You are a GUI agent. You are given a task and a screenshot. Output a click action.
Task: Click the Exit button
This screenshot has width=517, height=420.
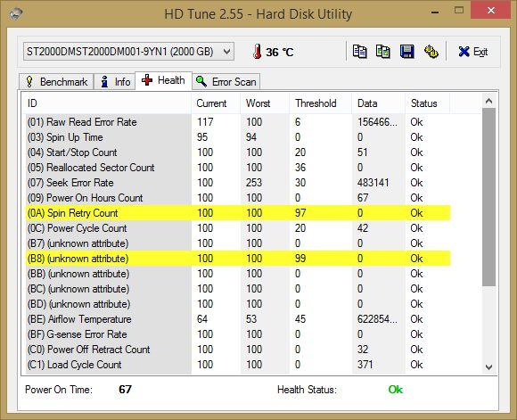(473, 52)
